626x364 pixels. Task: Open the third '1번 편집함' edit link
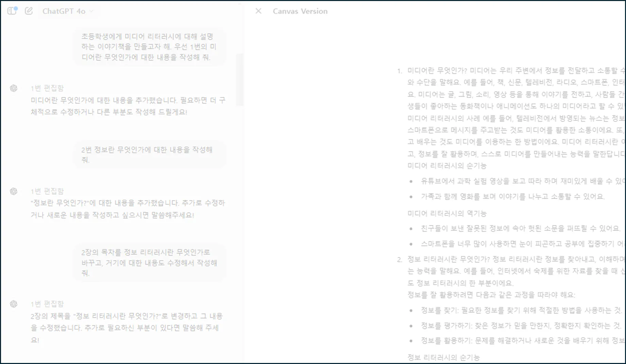47,304
